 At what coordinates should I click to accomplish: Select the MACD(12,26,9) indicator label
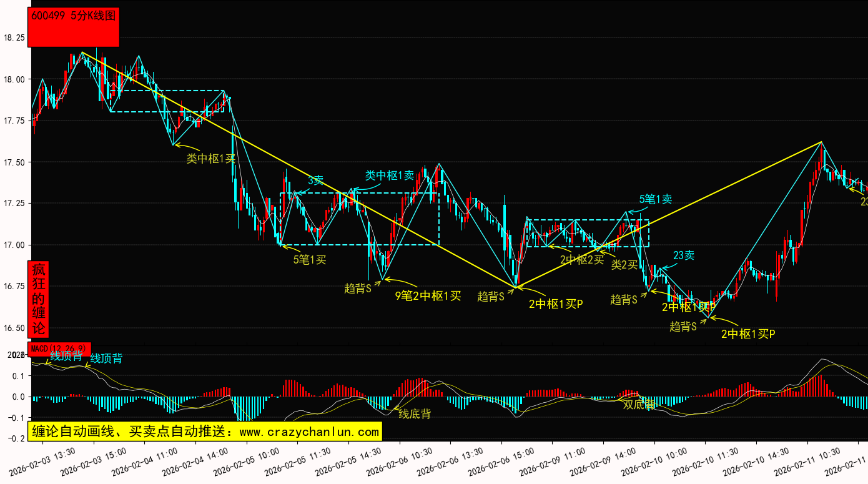60,348
